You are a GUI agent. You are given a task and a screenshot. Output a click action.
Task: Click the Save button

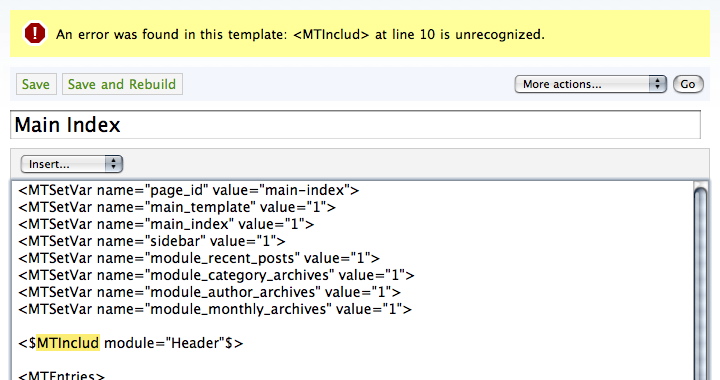[x=36, y=84]
